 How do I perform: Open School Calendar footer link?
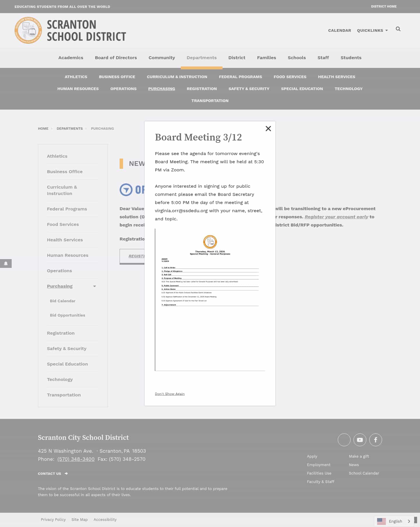pos(364,473)
